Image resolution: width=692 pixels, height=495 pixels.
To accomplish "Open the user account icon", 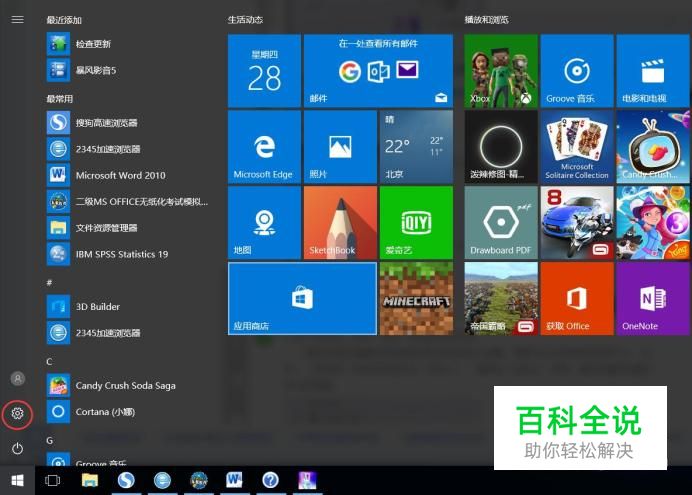I will pos(17,378).
